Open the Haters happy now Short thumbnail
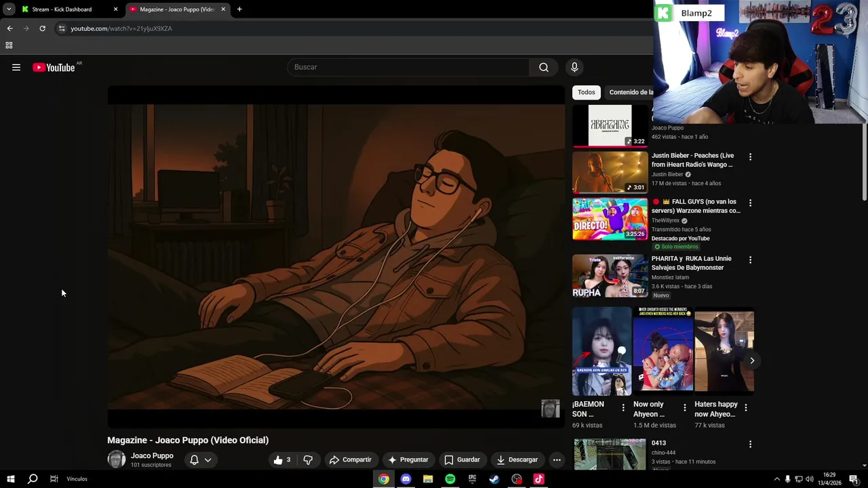This screenshot has height=488, width=868. point(724,351)
